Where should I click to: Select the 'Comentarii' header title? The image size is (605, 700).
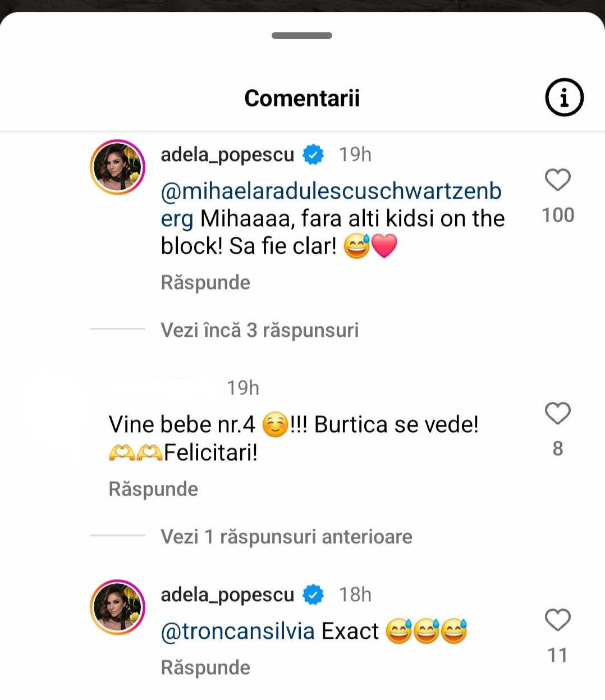tap(302, 97)
